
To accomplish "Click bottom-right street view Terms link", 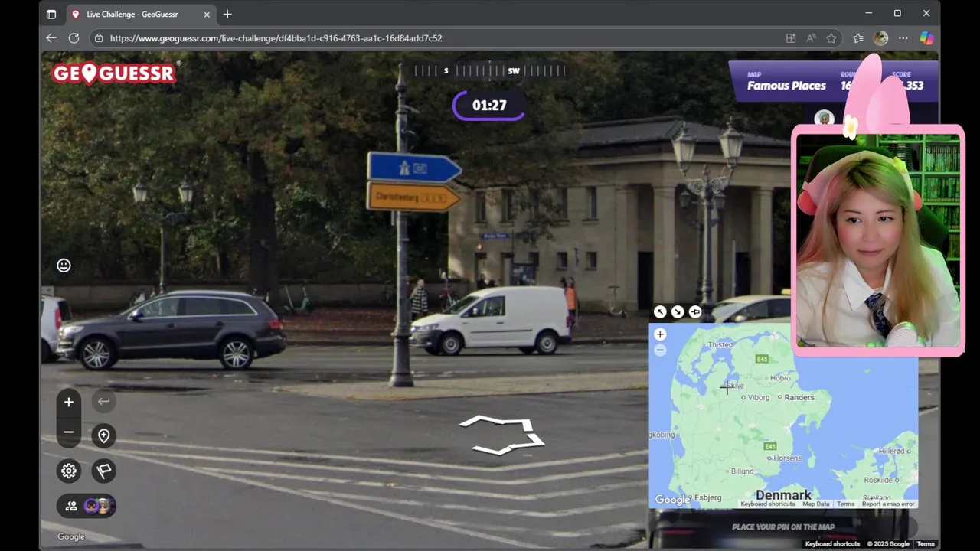I will coord(926,544).
